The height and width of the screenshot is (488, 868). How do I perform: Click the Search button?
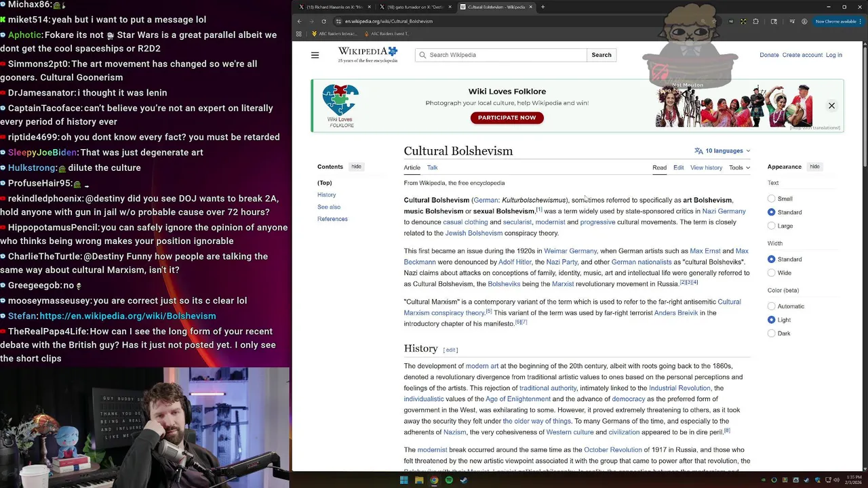pos(601,55)
